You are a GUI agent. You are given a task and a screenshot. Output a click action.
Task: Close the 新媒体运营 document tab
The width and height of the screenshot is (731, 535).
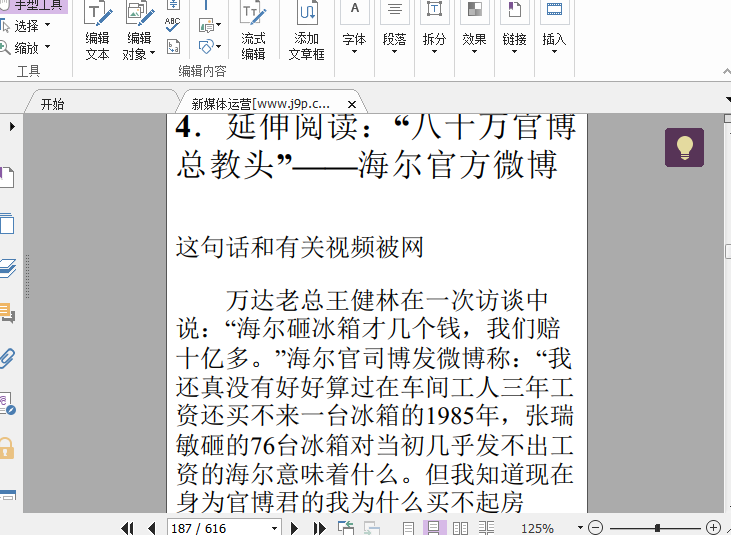click(x=352, y=104)
